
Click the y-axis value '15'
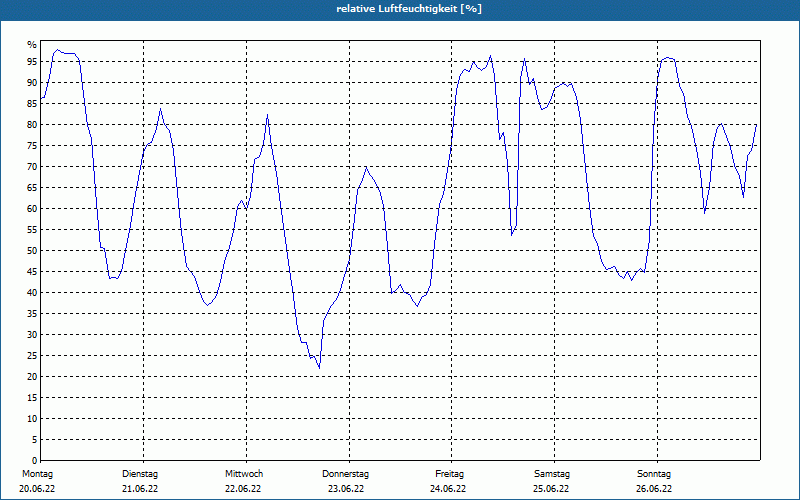click(x=32, y=397)
